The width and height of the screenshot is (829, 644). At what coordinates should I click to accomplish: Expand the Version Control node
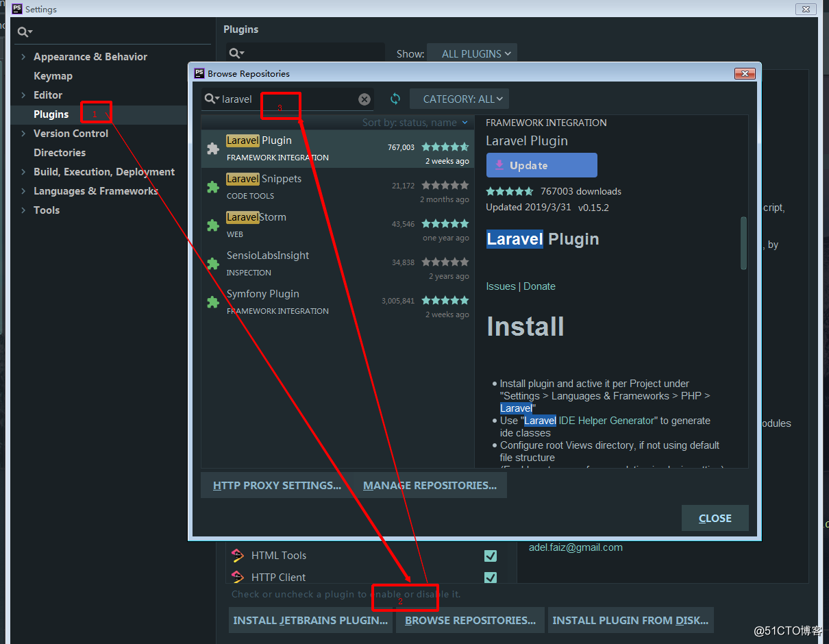23,134
